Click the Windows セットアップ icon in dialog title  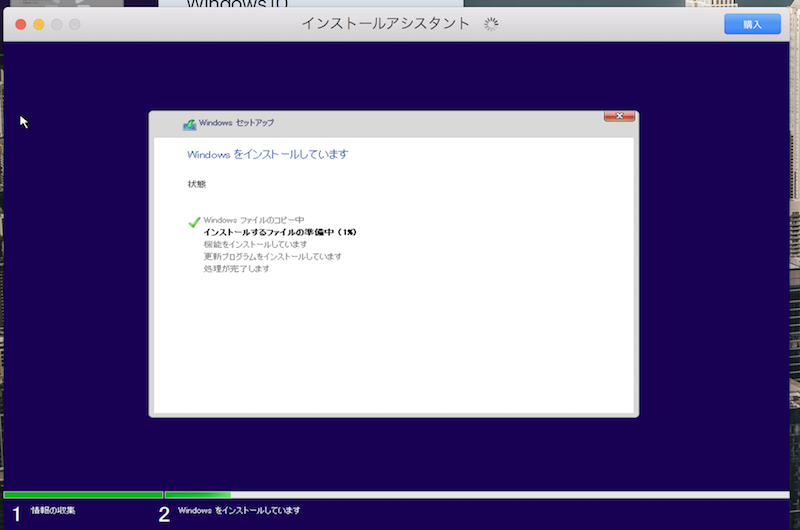pos(189,124)
